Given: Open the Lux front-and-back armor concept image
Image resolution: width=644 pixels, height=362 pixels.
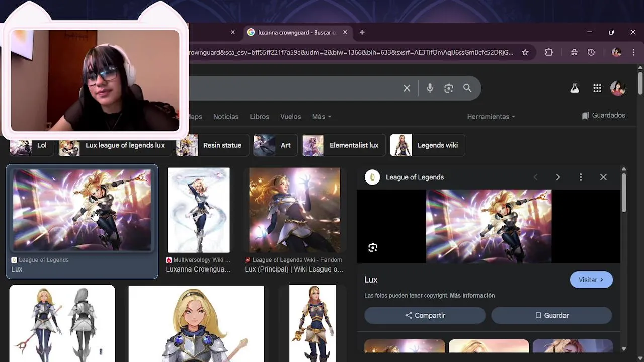Looking at the screenshot, I should coord(62,323).
